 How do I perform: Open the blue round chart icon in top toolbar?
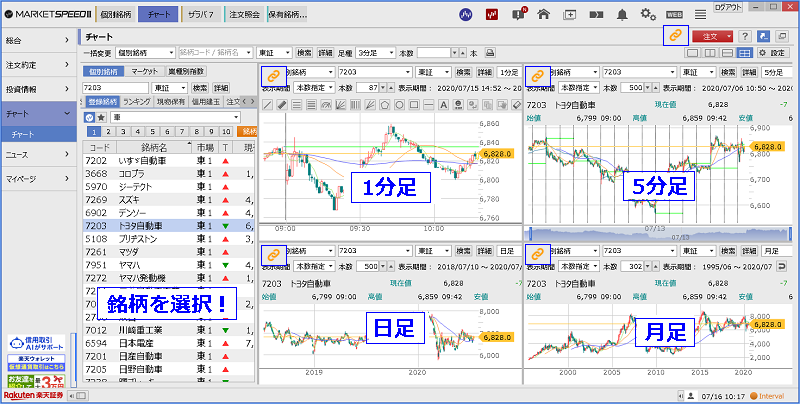pyautogui.click(x=465, y=14)
